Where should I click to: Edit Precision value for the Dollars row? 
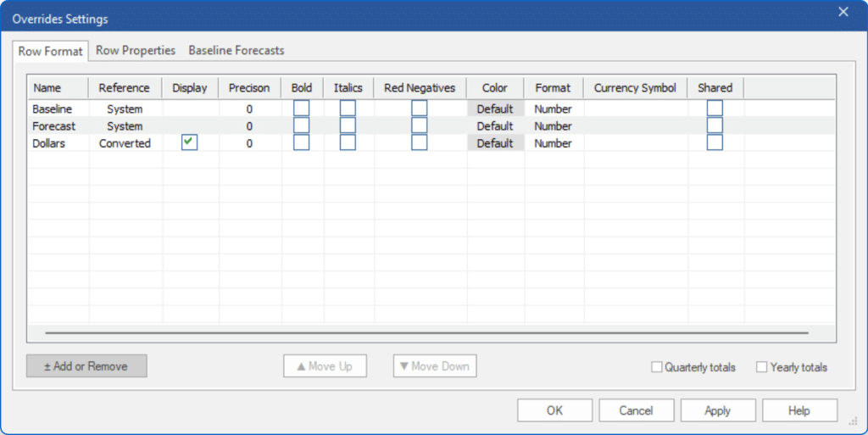coord(249,143)
